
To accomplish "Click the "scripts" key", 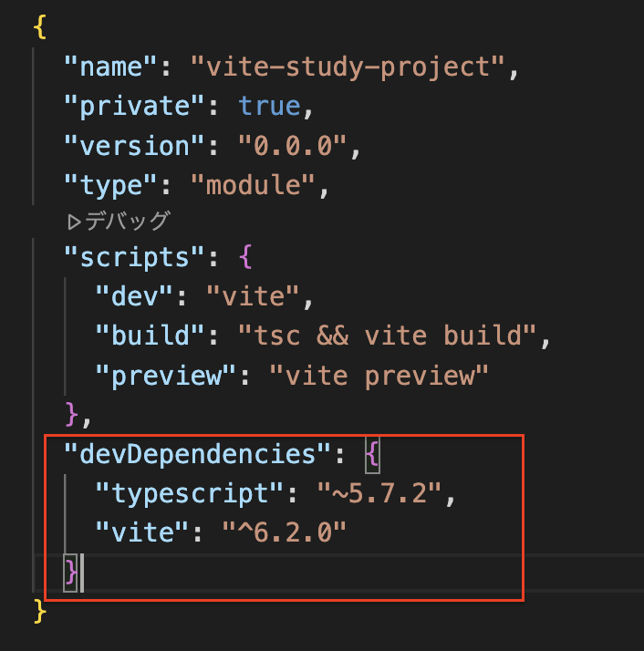I will coord(134,257).
